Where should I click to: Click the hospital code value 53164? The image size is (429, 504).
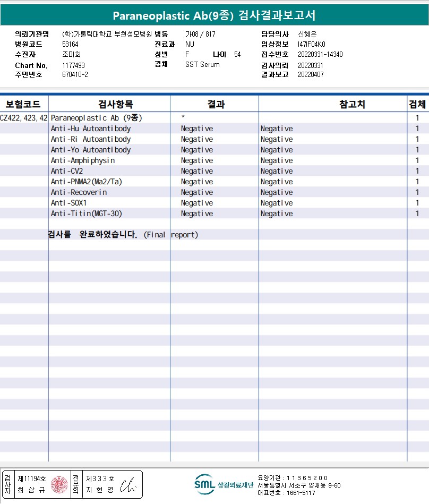pos(70,45)
